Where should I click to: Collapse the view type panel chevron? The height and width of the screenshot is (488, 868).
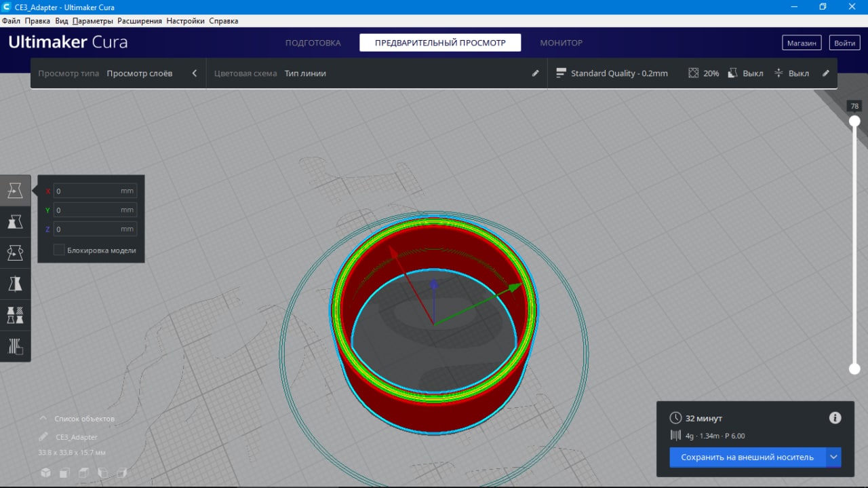[195, 73]
